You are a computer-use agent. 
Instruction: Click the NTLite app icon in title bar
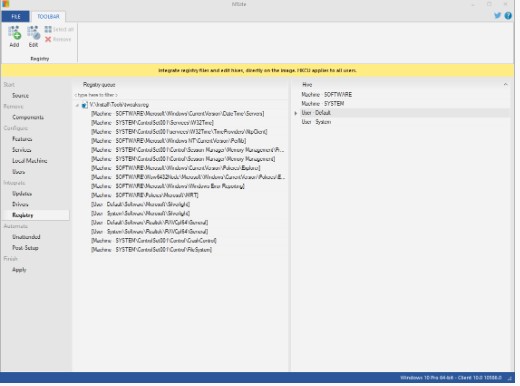pyautogui.click(x=6, y=4)
